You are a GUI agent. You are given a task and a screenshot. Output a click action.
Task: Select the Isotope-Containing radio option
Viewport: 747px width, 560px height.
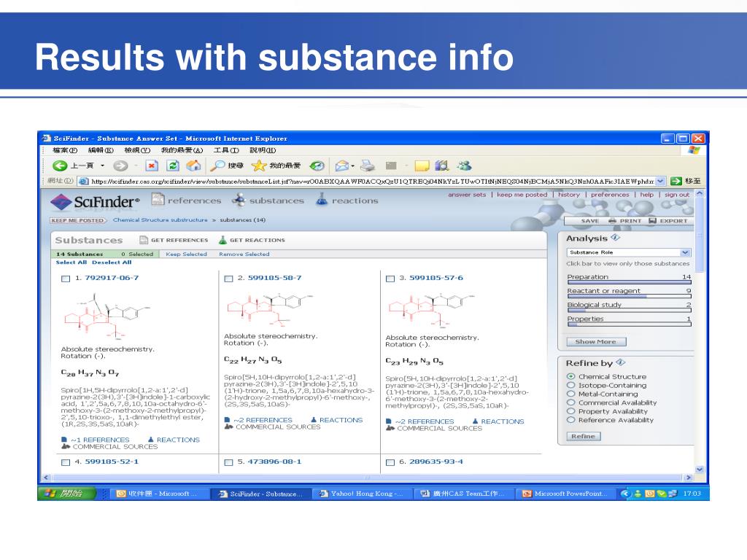point(570,385)
